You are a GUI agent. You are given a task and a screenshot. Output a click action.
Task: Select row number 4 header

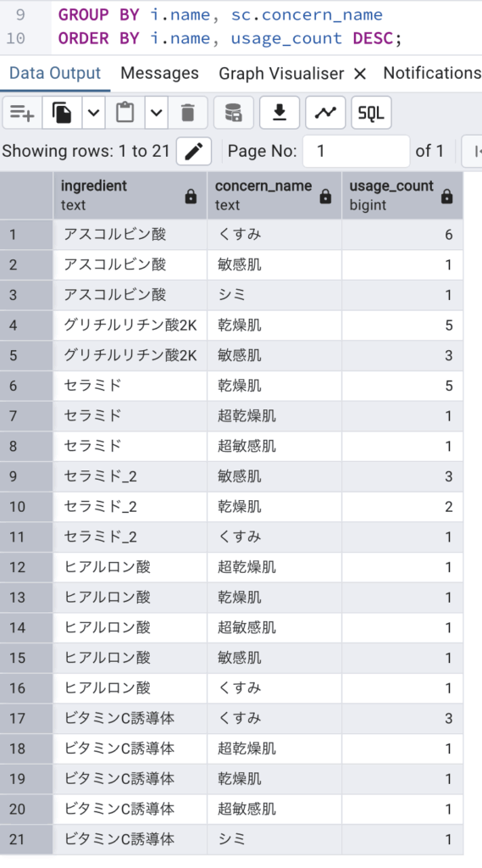[x=26, y=325]
